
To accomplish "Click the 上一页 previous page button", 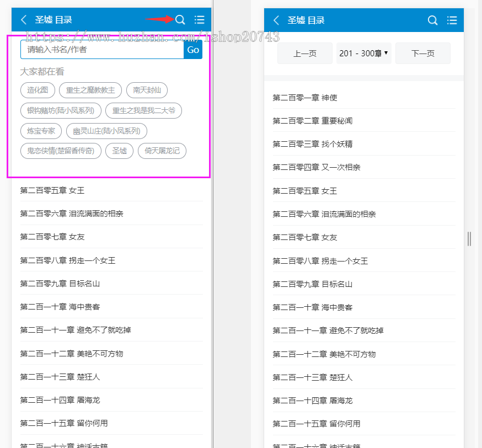I will (x=304, y=54).
